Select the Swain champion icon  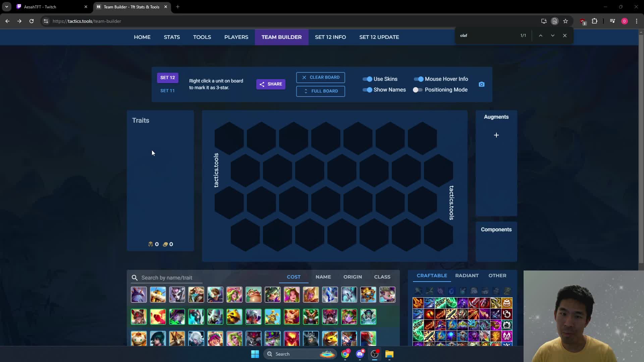point(311,338)
